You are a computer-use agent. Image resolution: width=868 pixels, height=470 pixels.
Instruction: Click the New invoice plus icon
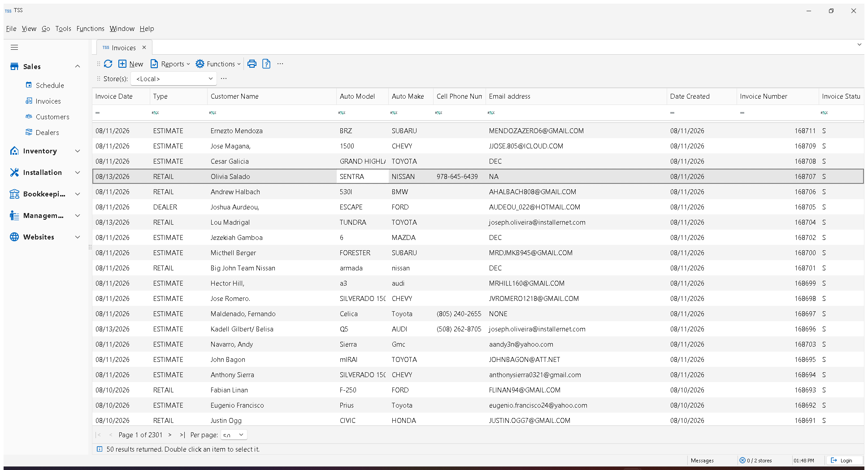[x=122, y=64]
